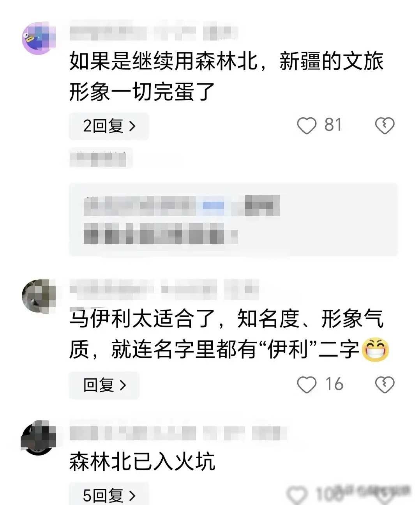Select the comment text 森林北已入火坑
This screenshot has width=420, height=505.
[142, 461]
